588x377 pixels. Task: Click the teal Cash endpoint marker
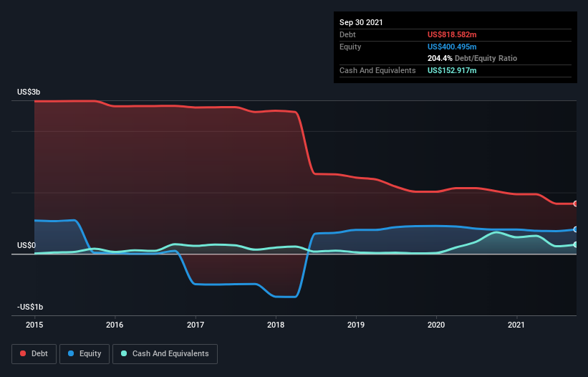(576, 244)
